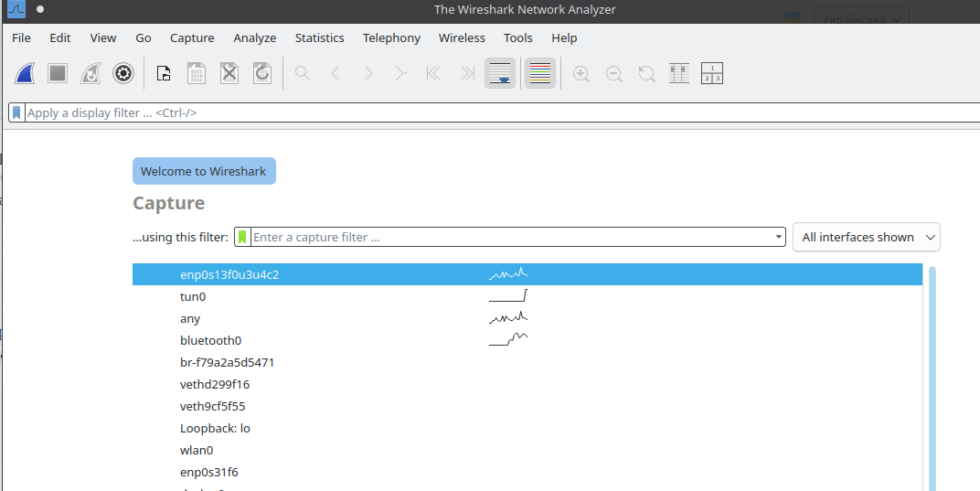Image resolution: width=980 pixels, height=491 pixels.
Task: Reload this capture file icon
Action: click(262, 74)
